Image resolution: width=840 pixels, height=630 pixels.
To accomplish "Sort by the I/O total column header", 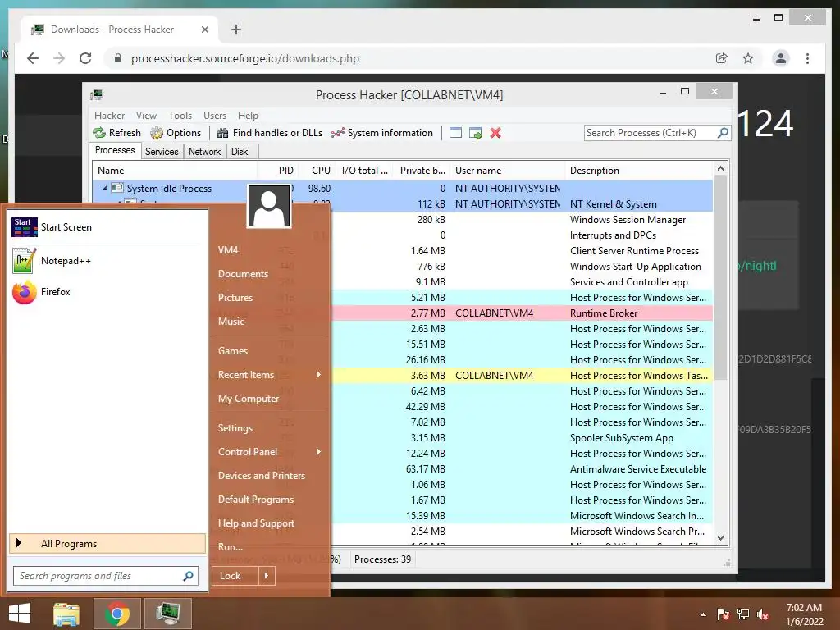I will click(364, 171).
